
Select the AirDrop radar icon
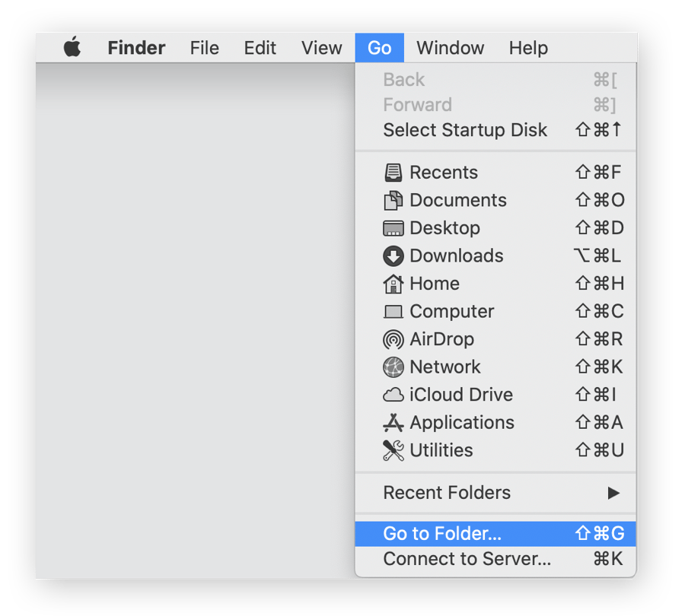click(393, 339)
